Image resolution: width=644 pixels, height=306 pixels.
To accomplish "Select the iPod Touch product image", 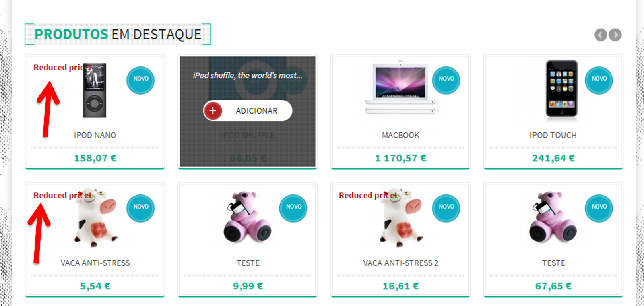I will [562, 88].
